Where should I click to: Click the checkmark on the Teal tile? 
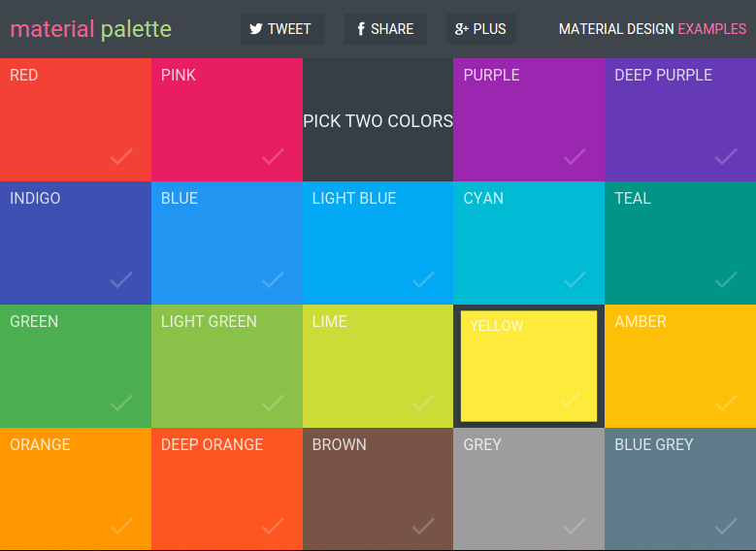pos(726,279)
